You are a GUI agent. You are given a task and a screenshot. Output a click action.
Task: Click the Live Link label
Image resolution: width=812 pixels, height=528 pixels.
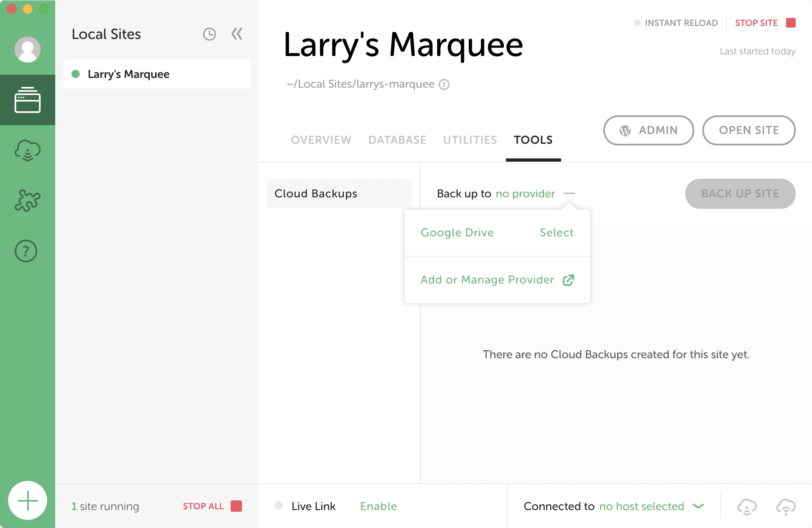(x=313, y=506)
